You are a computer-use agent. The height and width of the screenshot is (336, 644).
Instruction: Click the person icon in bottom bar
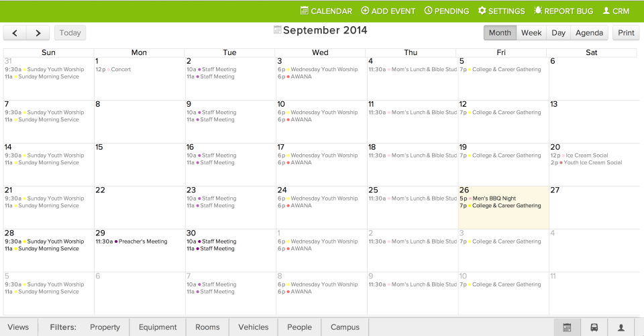(x=621, y=327)
